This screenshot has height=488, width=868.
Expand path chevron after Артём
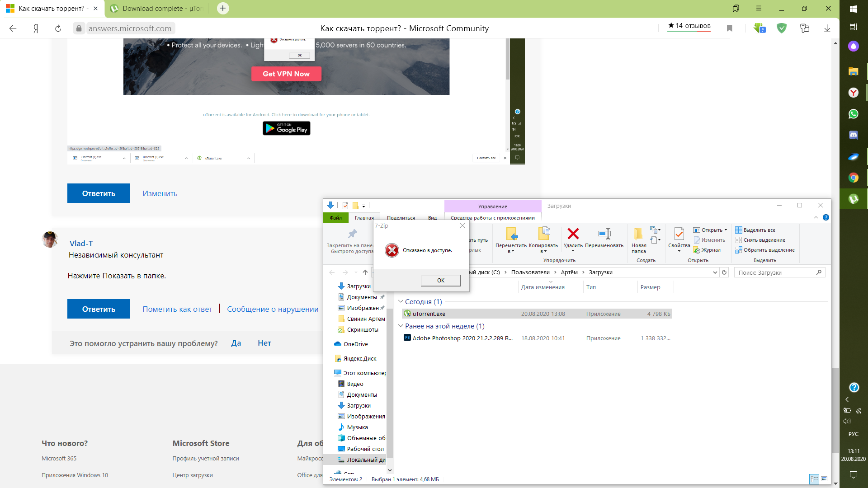[583, 272]
